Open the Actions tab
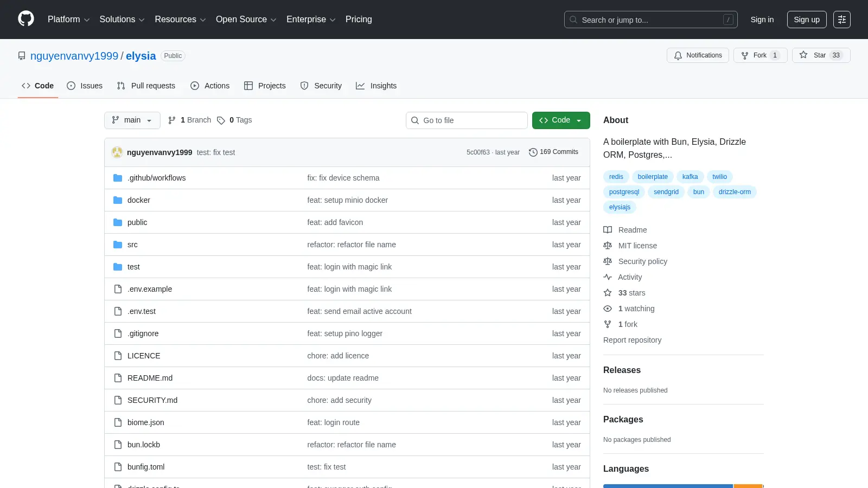 tap(210, 86)
